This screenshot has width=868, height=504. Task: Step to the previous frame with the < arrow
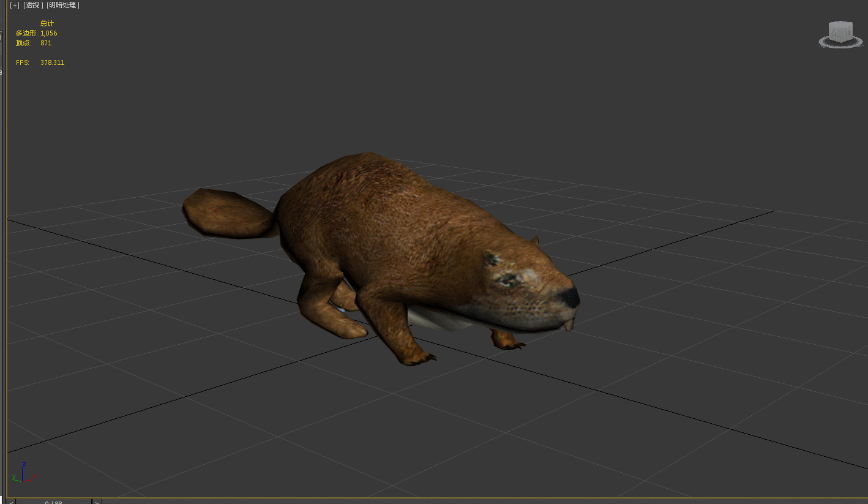(10, 502)
